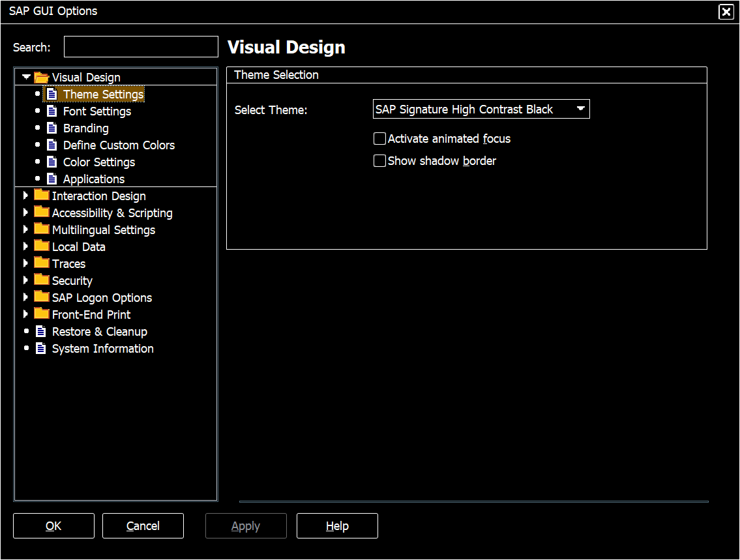Click the Font Settings document icon

[x=52, y=110]
